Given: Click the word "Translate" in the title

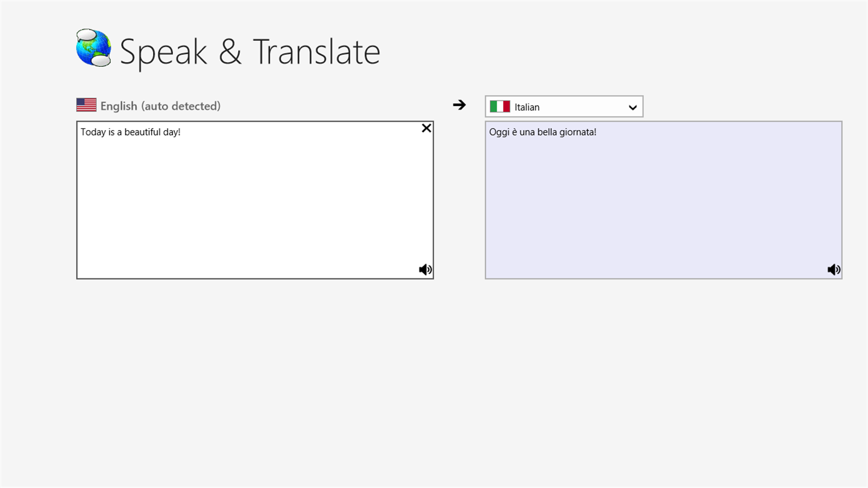Looking at the screenshot, I should pos(316,52).
